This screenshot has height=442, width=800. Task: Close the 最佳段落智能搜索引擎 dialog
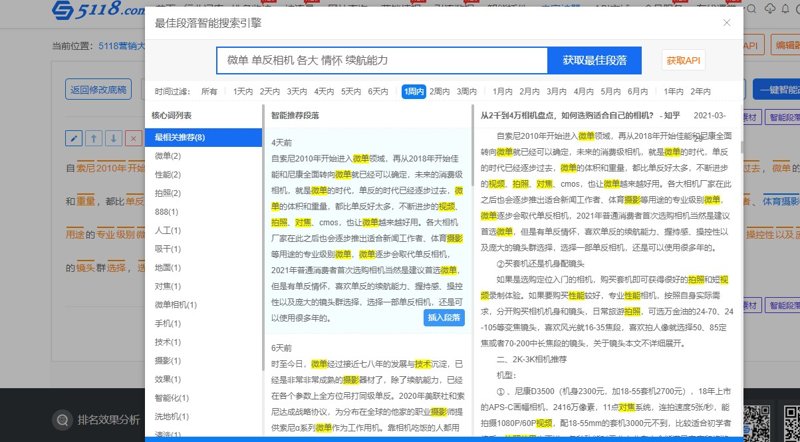coord(727,23)
